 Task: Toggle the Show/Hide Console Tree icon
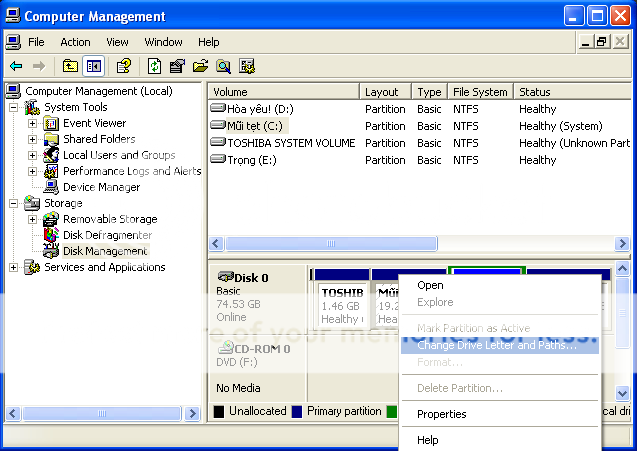click(x=93, y=66)
